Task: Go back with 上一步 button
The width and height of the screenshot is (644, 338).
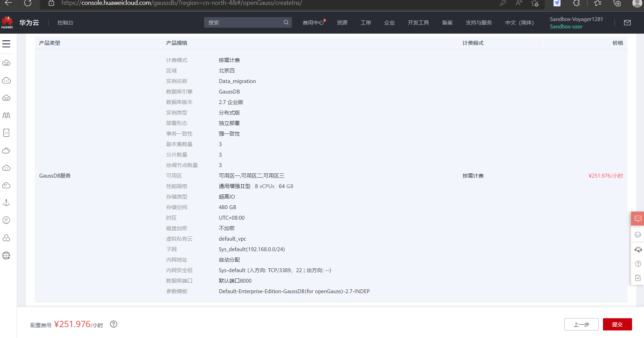Action: tap(581, 324)
